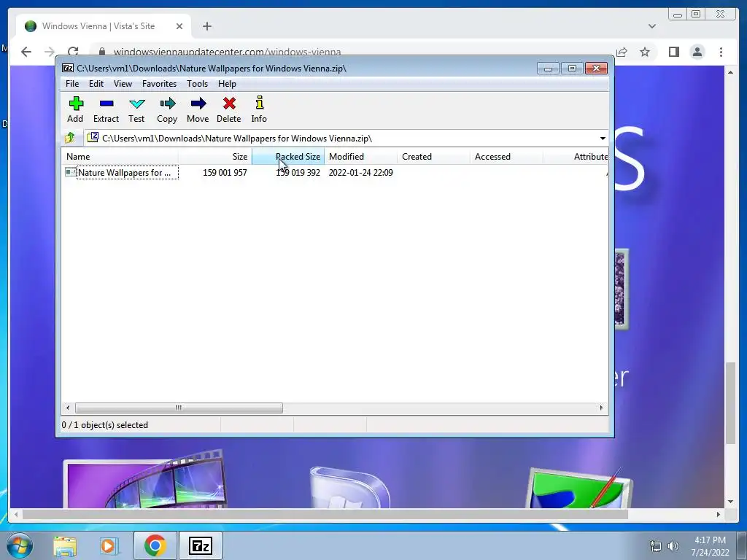
Task: Click the Chrome page horizontal scrollbar
Action: [325, 514]
